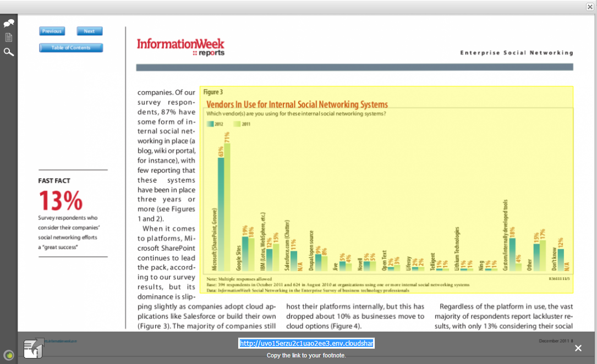Click the Microsoft SharePoint bar label
597x364 pixels.
click(x=215, y=239)
